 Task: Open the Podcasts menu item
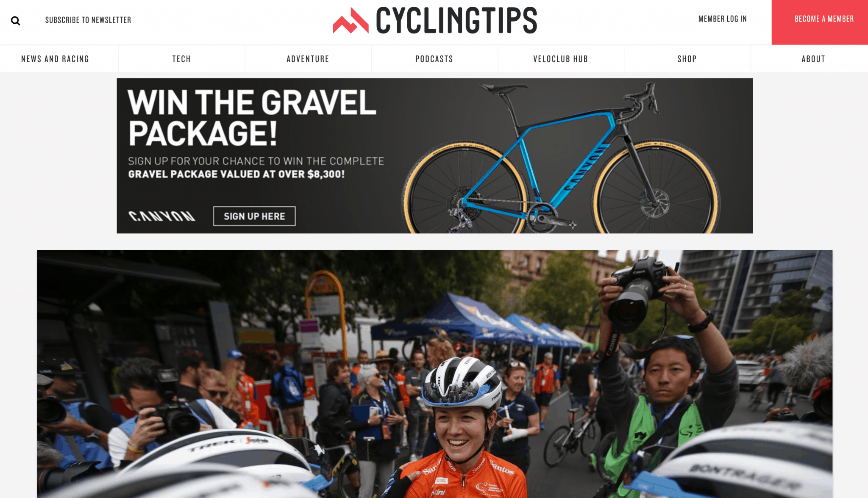tap(434, 59)
